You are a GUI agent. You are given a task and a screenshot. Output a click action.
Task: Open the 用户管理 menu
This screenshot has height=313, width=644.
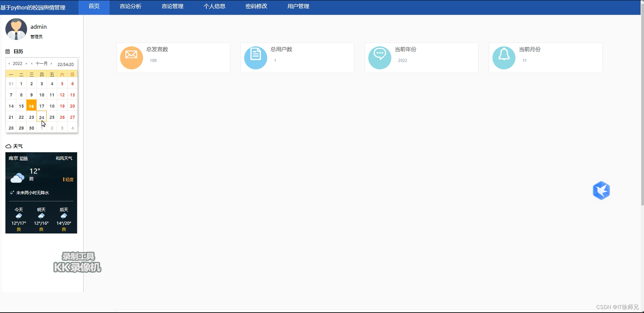click(x=298, y=6)
